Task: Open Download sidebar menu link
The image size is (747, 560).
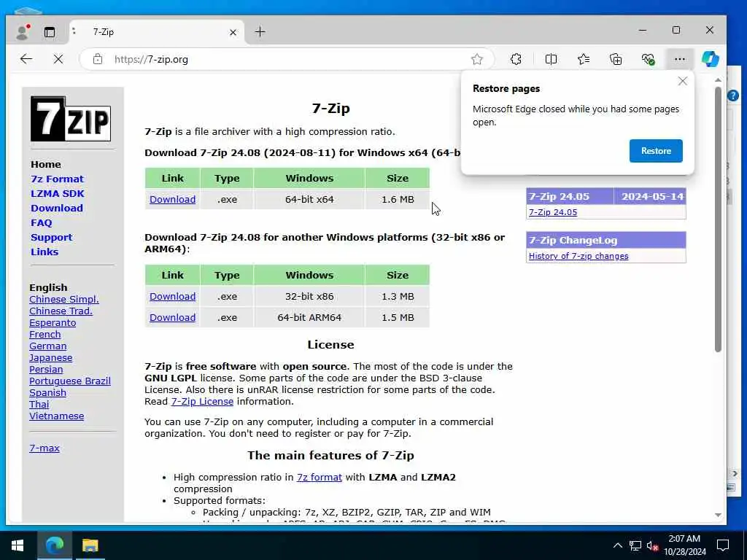Action: point(57,208)
